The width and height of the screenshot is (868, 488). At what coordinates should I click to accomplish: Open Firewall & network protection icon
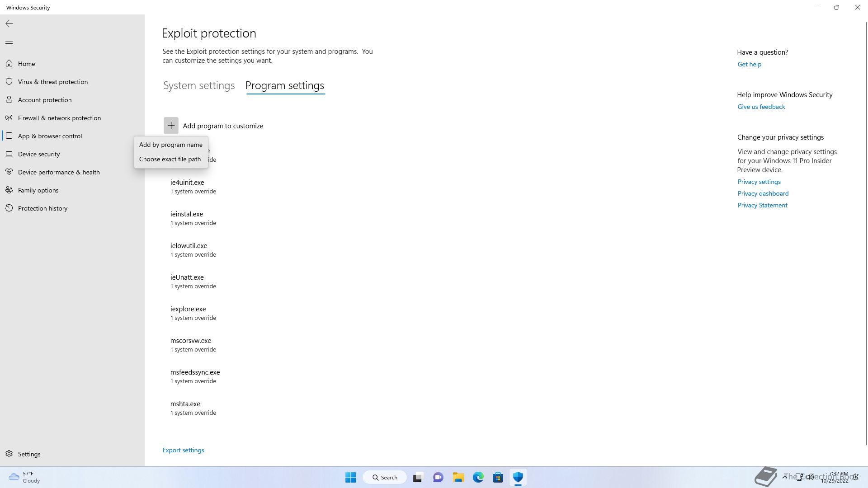click(x=9, y=118)
